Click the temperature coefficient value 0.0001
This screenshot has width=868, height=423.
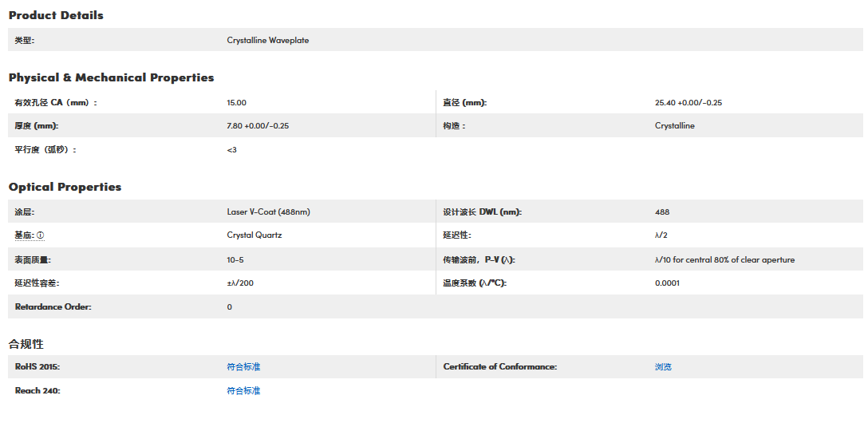coord(667,283)
